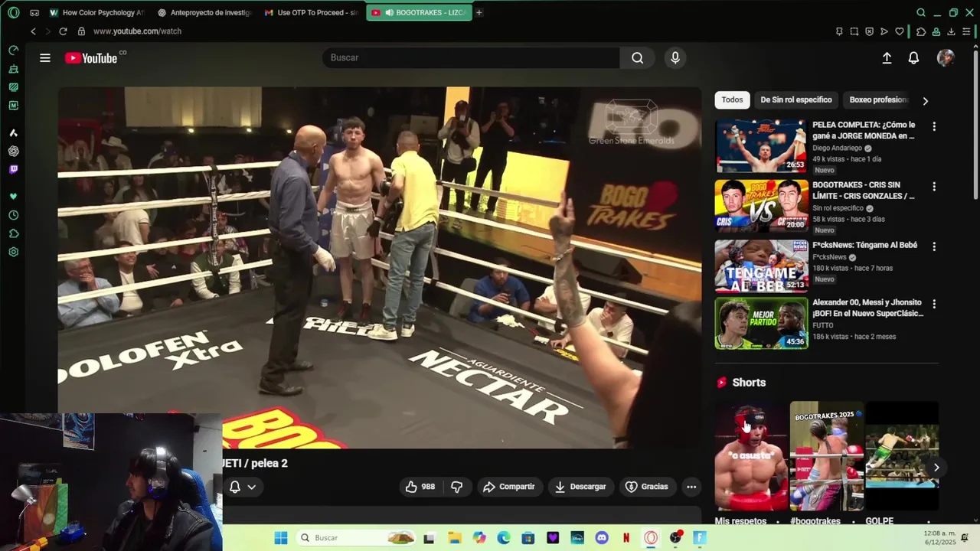Open the CRIS VS thumbnail, 20:00 long

(761, 206)
